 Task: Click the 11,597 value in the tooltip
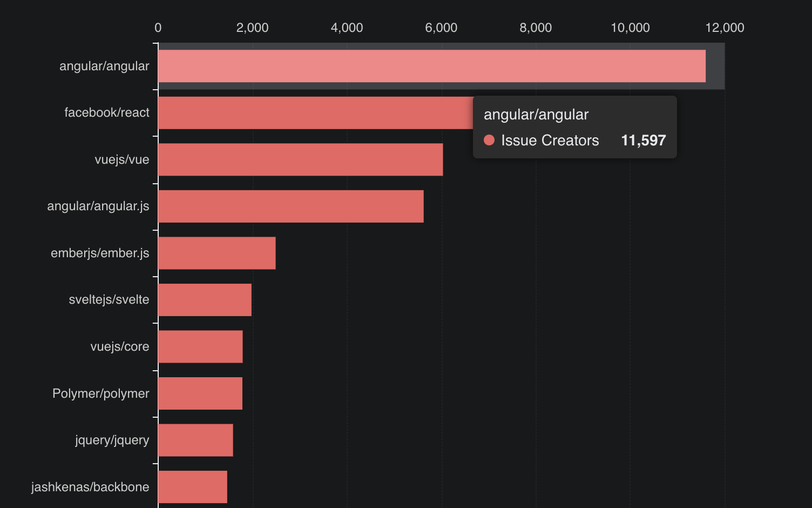(644, 140)
